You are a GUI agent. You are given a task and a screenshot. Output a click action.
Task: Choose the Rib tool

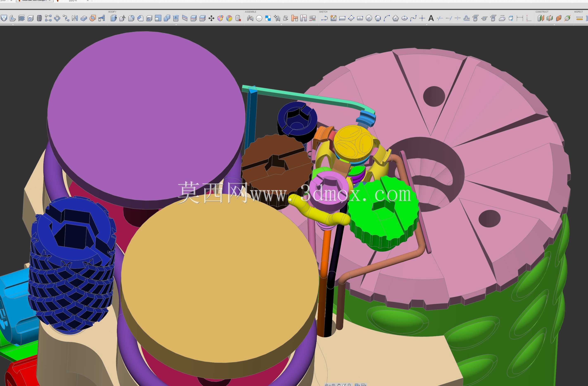13,18
